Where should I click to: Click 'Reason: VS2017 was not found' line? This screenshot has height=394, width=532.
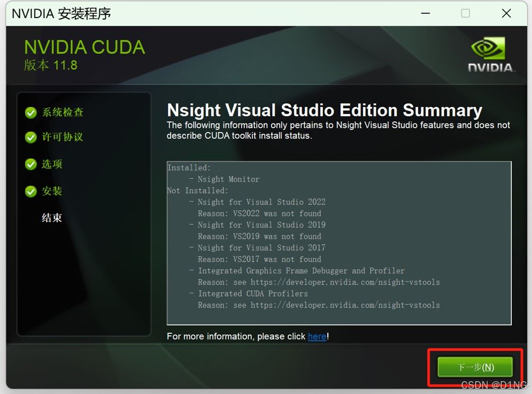pos(260,259)
